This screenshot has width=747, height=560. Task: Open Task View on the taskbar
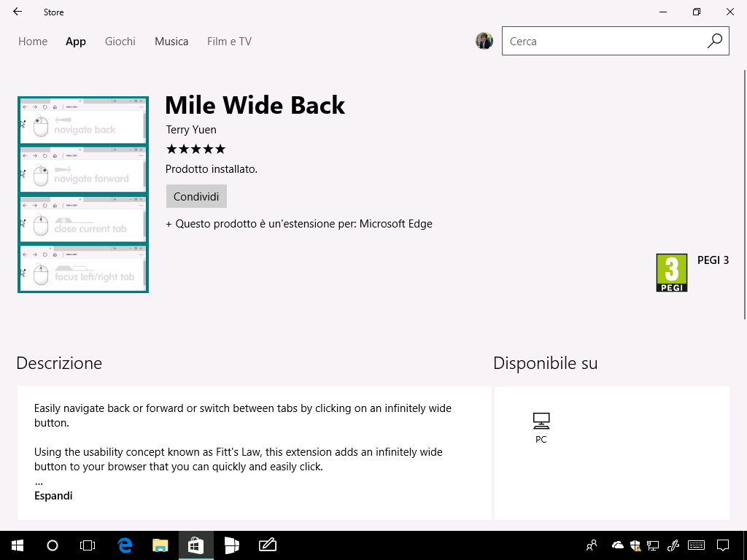click(88, 545)
